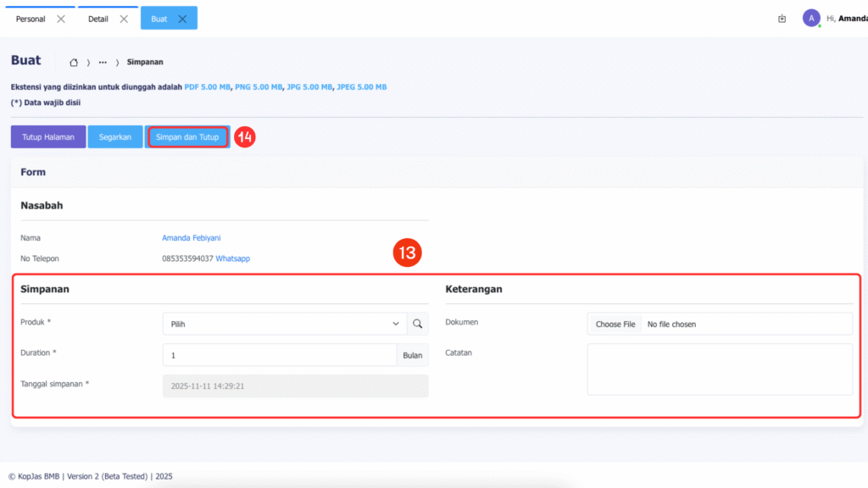
Task: Click the Catatan text area
Action: [720, 369]
